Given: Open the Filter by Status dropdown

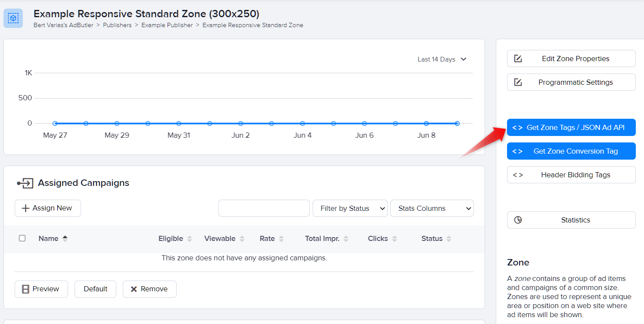Looking at the screenshot, I should click(350, 208).
